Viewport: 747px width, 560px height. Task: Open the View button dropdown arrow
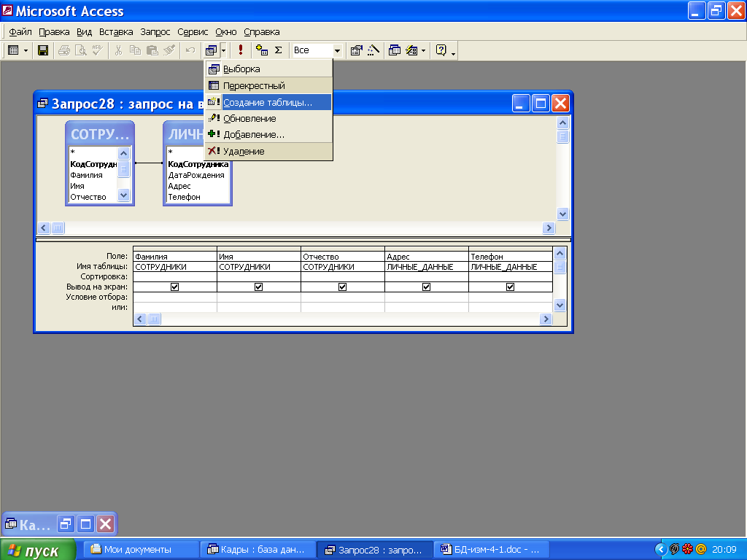26,50
